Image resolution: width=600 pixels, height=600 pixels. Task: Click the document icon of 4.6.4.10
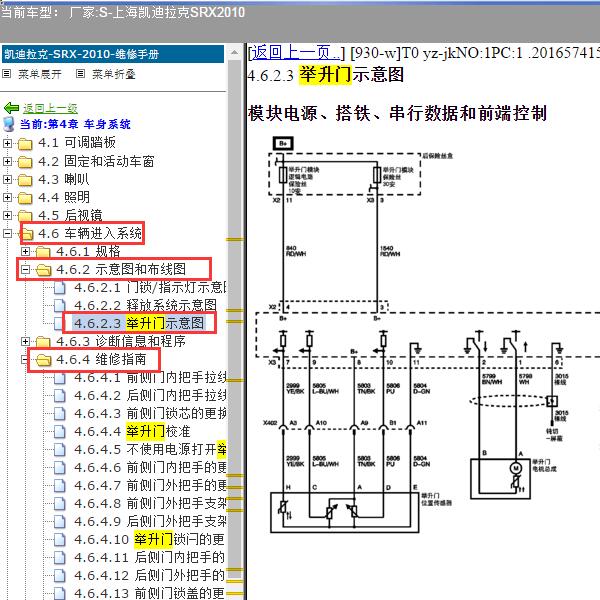pyautogui.click(x=60, y=540)
